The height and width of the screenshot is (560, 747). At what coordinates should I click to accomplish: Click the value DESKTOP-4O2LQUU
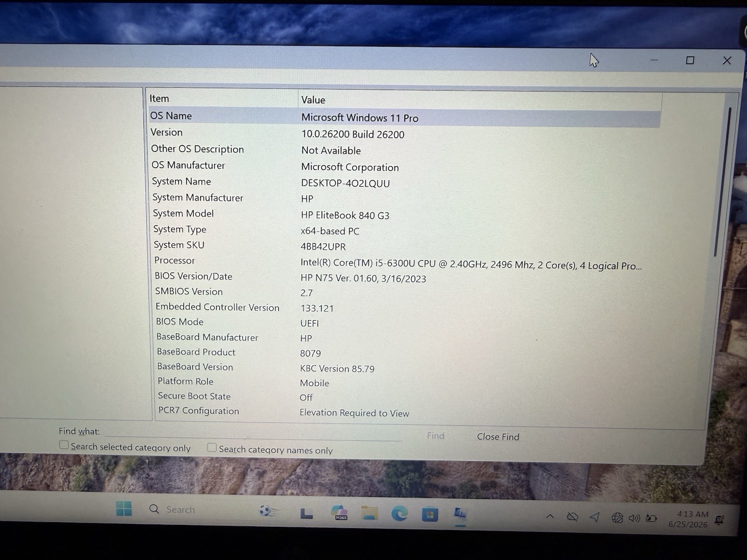(x=345, y=183)
